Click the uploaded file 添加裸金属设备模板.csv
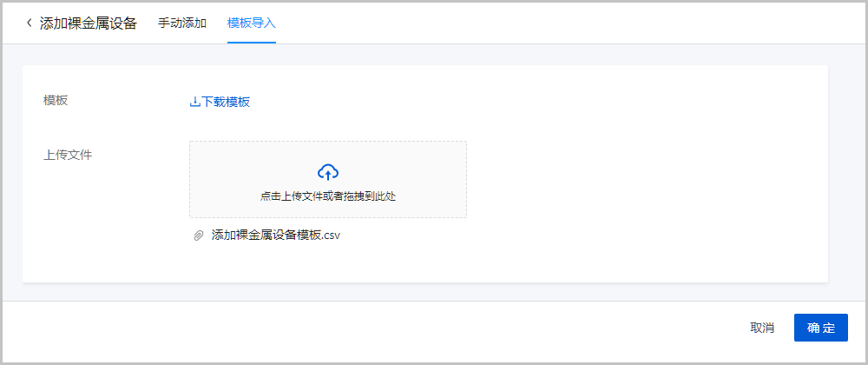Screen dimensions: 868x365 (276, 236)
